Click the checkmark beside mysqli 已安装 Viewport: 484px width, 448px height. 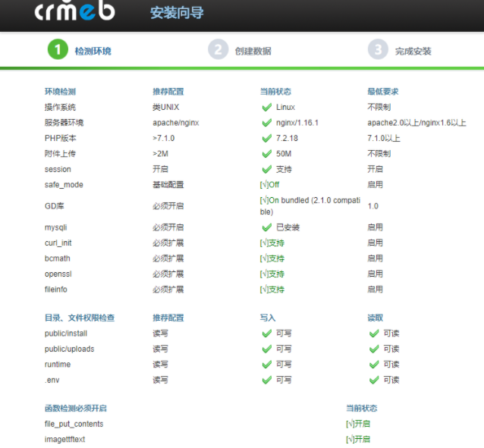266,227
